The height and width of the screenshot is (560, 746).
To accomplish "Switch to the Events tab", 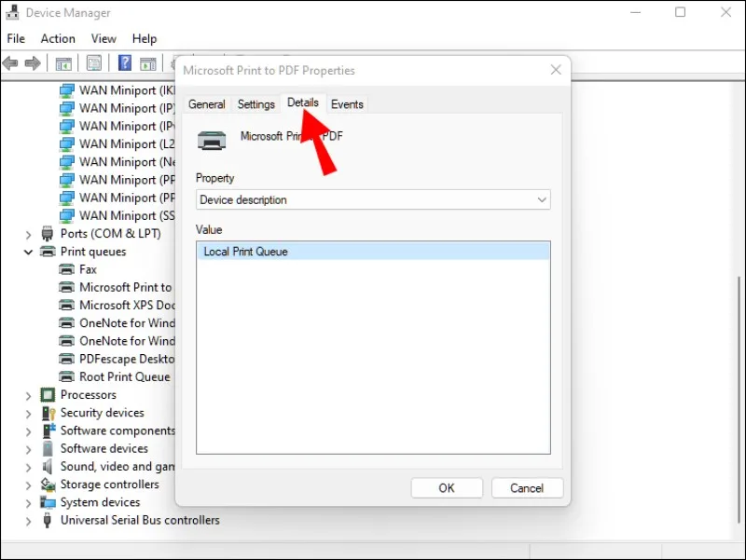I will coord(347,104).
